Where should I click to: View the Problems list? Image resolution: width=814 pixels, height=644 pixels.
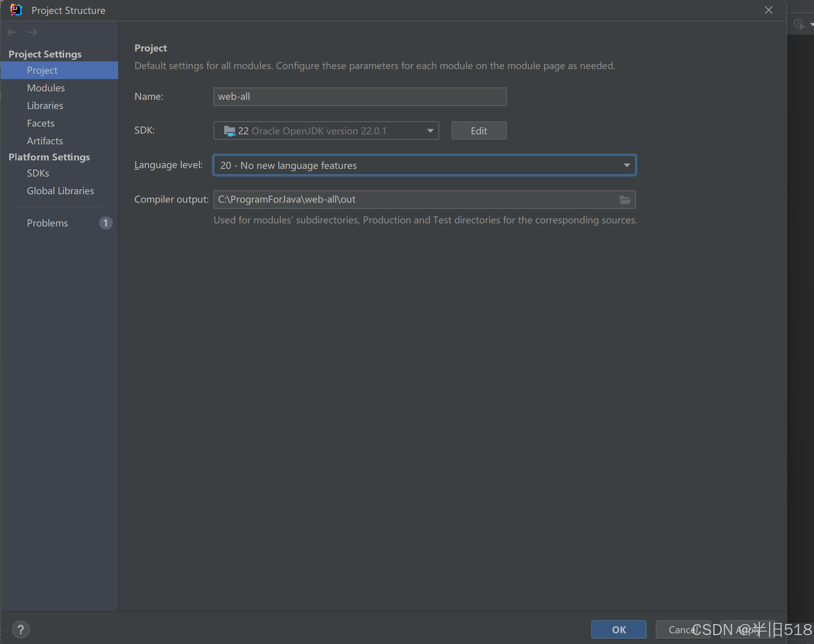click(47, 223)
